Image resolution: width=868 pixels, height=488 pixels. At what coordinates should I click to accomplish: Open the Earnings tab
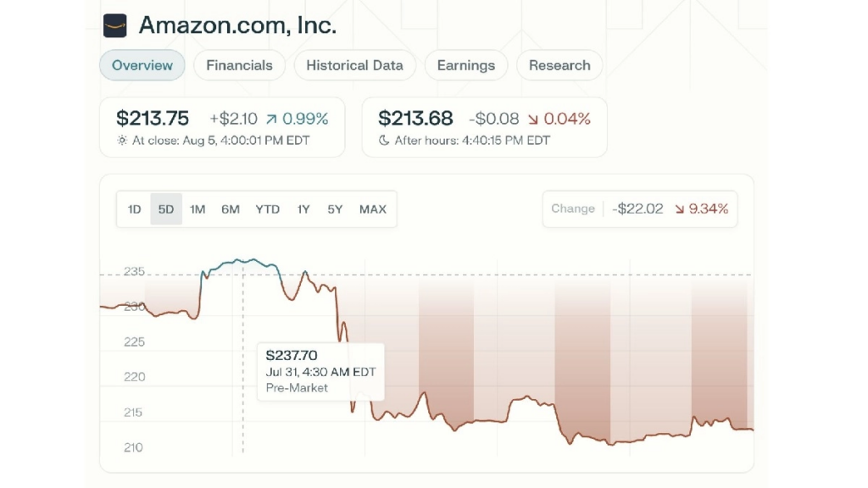coord(465,65)
